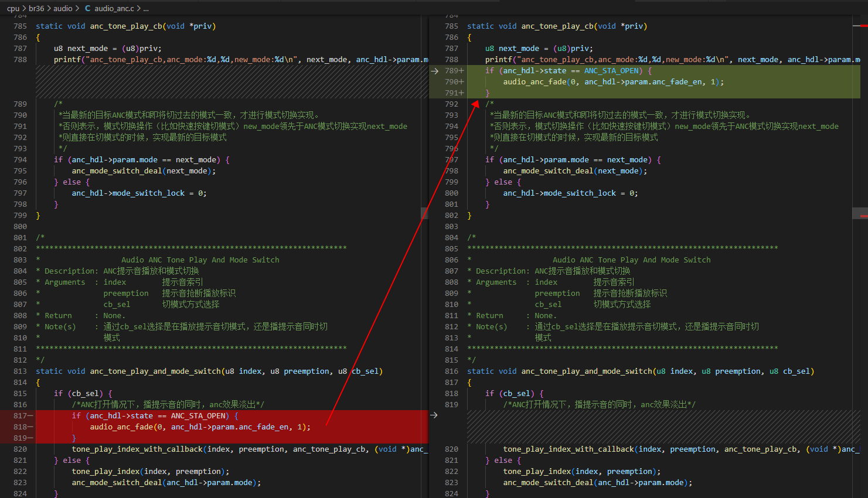Click the C file icon in breadcrumb

87,8
